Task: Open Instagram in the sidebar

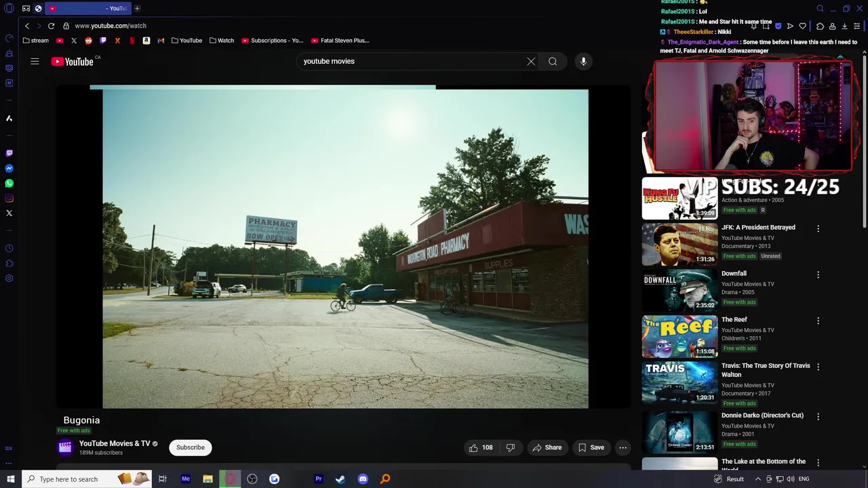Action: 9,198
